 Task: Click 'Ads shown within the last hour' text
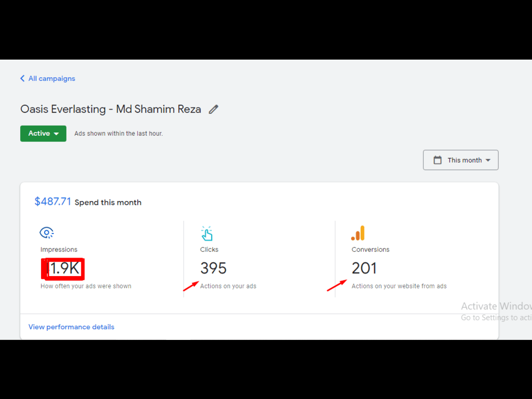(119, 134)
